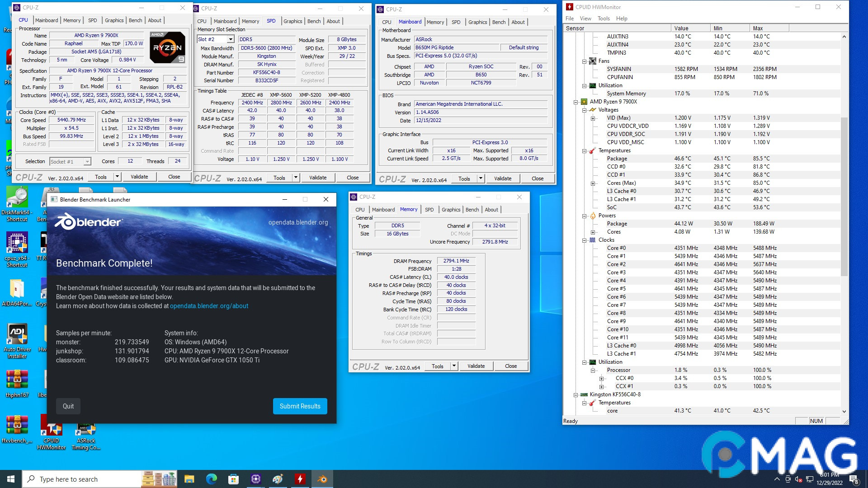868x488 pixels.
Task: Open the Socket #1 selection dropdown
Action: click(x=86, y=161)
